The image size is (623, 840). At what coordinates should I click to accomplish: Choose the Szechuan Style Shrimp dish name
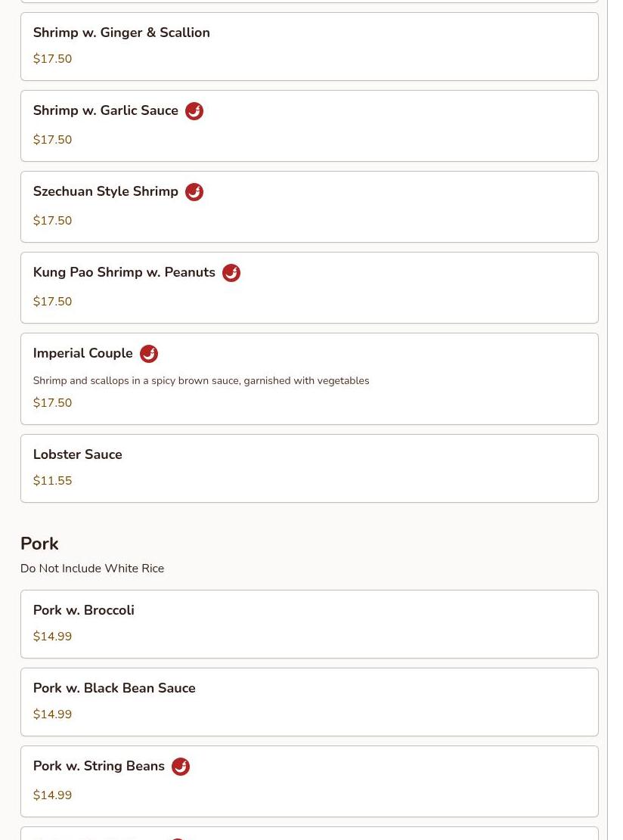(105, 191)
